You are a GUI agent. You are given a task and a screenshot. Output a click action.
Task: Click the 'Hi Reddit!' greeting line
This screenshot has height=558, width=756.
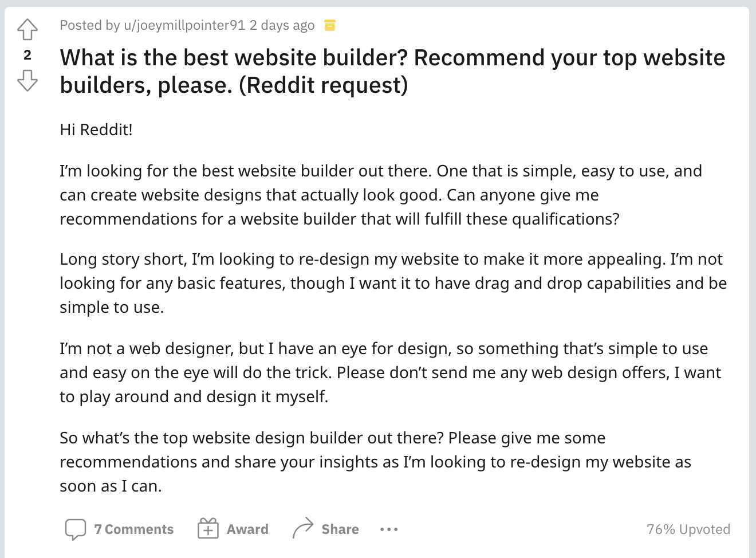[96, 129]
